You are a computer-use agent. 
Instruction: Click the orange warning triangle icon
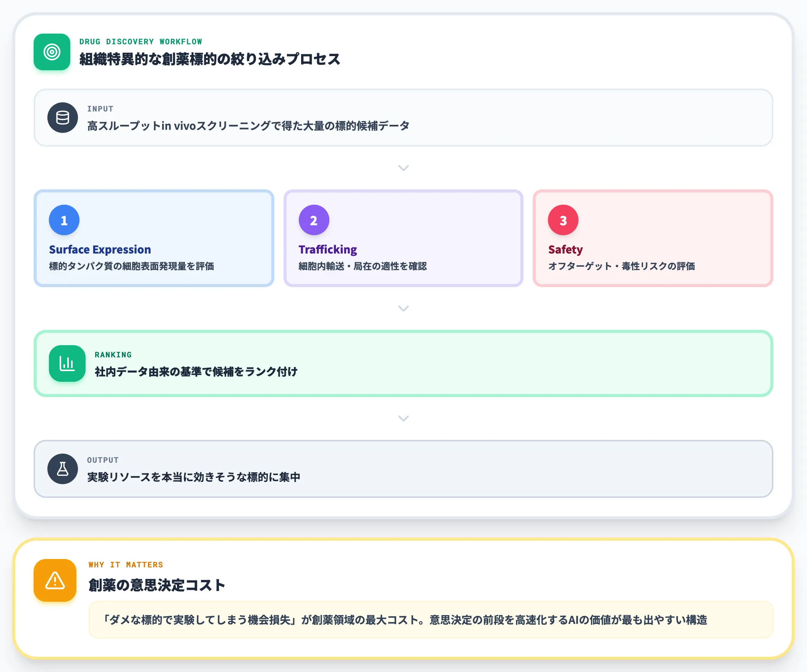click(x=55, y=580)
